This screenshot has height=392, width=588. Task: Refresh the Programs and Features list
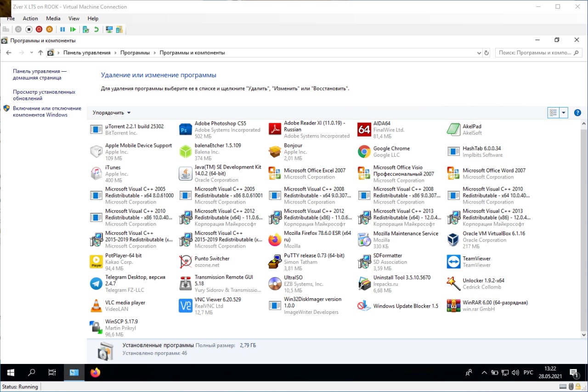pos(487,53)
